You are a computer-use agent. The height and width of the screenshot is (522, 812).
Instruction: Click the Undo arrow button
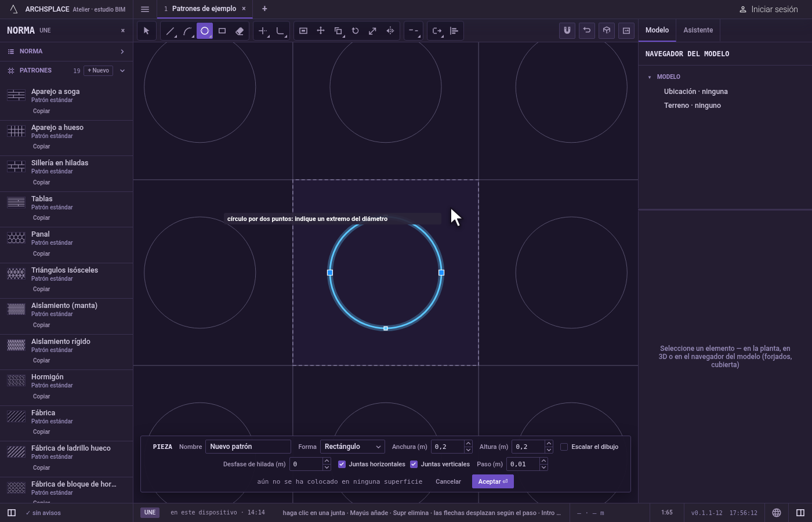587,30
